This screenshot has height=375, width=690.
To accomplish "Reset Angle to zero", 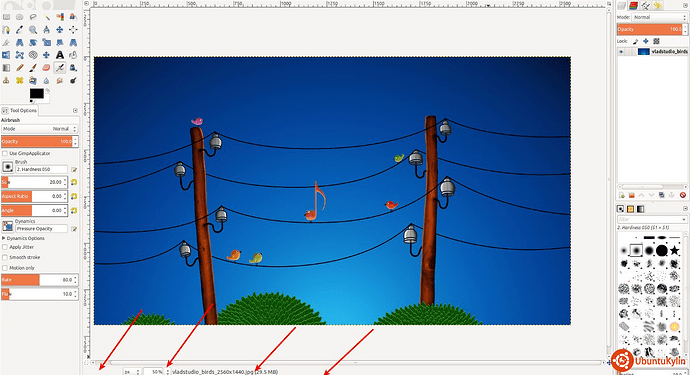I will (74, 210).
